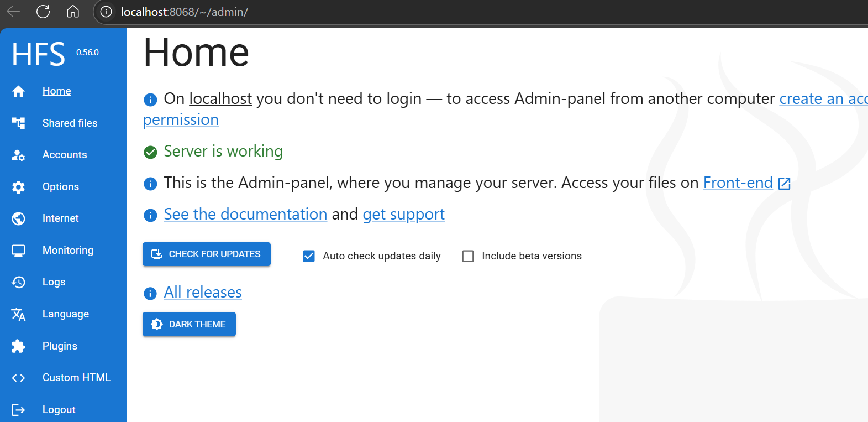This screenshot has width=868, height=422.
Task: Enable Include beta versions checkbox
Action: point(468,256)
